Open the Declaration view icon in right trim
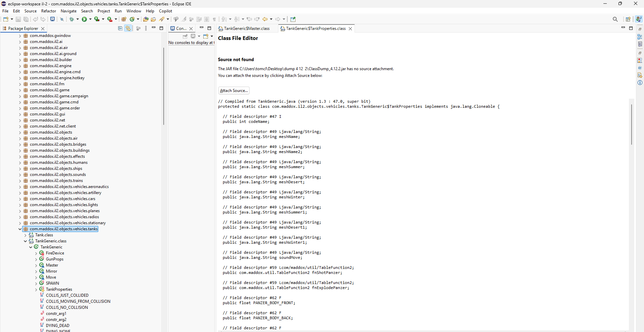This screenshot has height=332, width=644. pyautogui.click(x=640, y=75)
